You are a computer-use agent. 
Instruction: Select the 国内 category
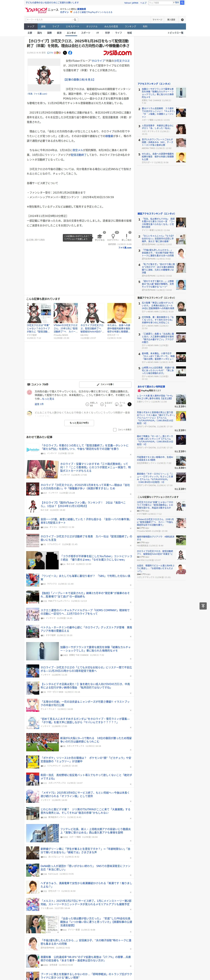(x=40, y=33)
